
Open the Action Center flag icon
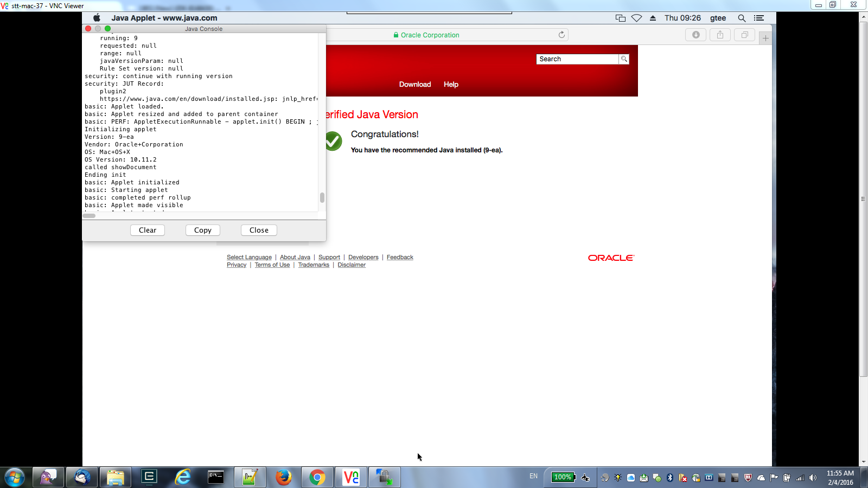[x=774, y=478]
